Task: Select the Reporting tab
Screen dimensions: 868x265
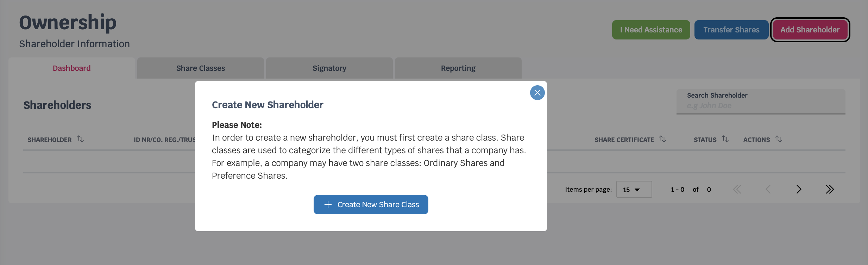Action: point(458,68)
